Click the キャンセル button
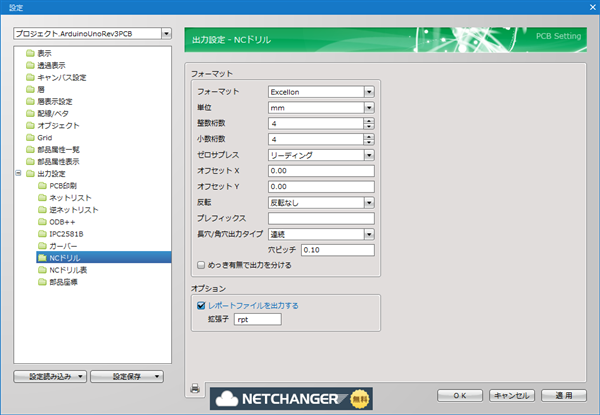This screenshot has height=415, width=600. click(510, 395)
